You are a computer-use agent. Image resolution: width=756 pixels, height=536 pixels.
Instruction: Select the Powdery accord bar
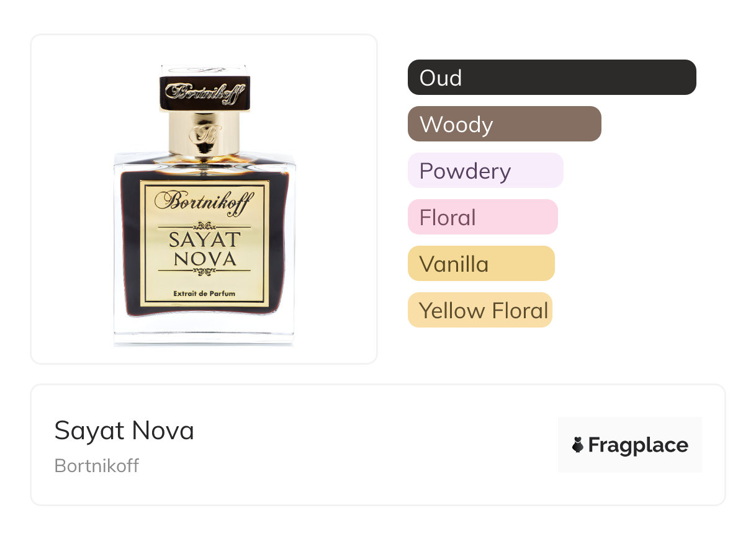coord(485,171)
